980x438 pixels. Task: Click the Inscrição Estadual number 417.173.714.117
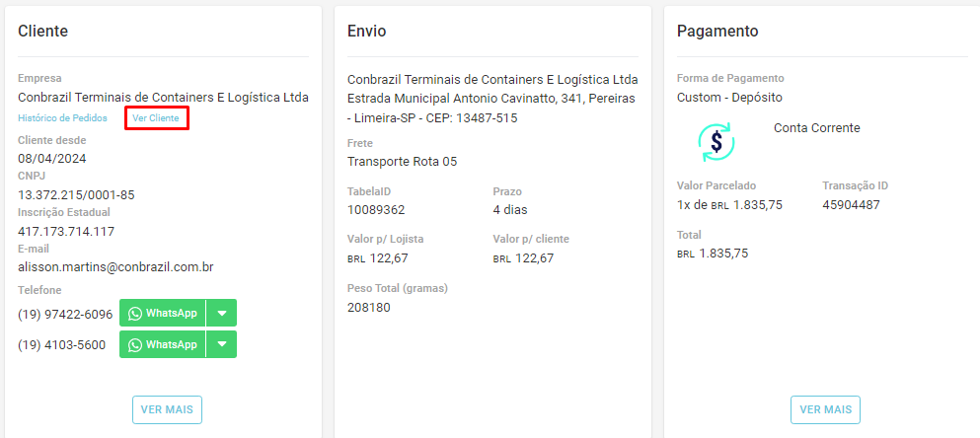pos(66,232)
